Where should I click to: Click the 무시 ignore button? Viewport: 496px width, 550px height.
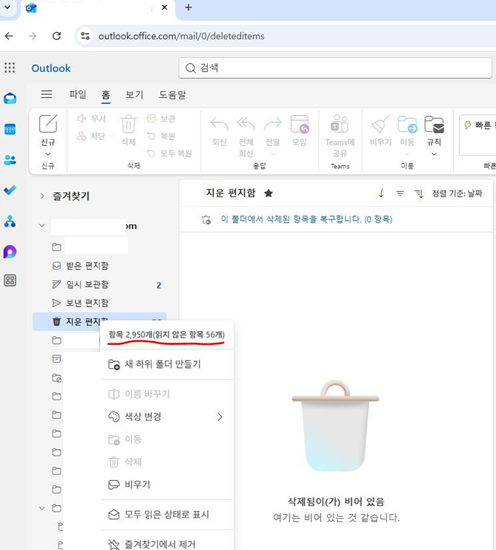pyautogui.click(x=92, y=119)
